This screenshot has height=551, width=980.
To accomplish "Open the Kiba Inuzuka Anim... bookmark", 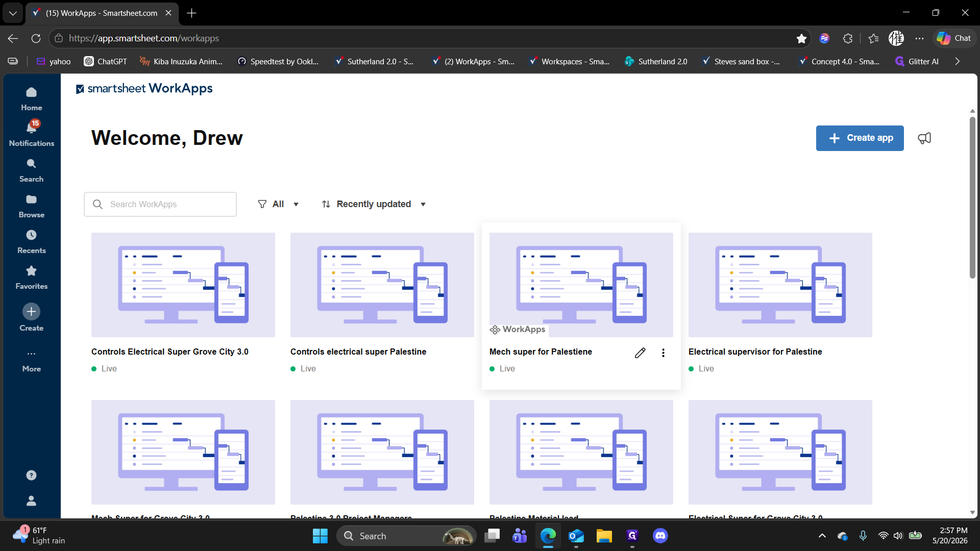I will [x=181, y=61].
